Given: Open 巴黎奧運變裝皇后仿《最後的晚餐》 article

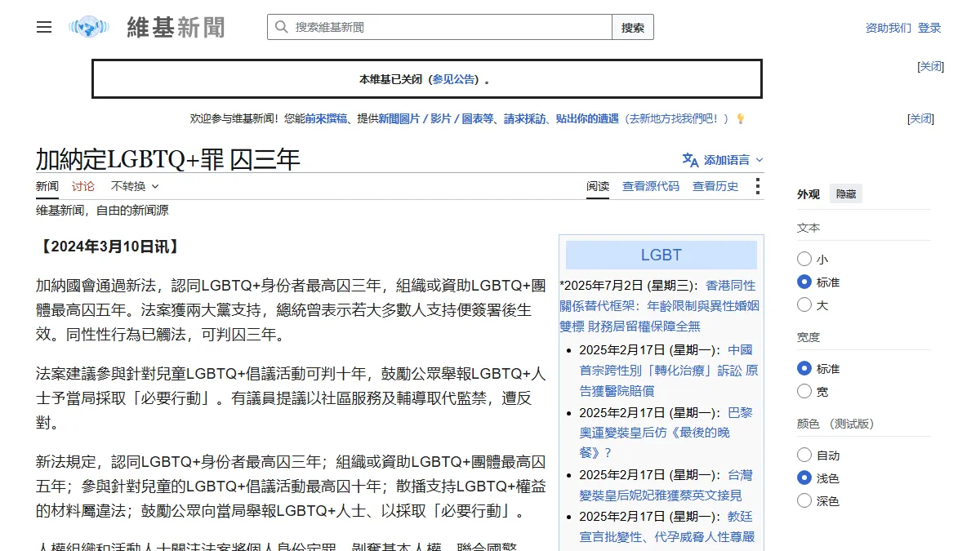Looking at the screenshot, I should pyautogui.click(x=666, y=433).
